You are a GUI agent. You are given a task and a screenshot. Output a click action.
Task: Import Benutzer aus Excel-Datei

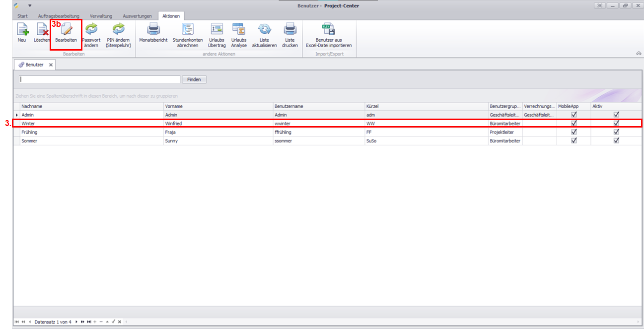coord(329,30)
